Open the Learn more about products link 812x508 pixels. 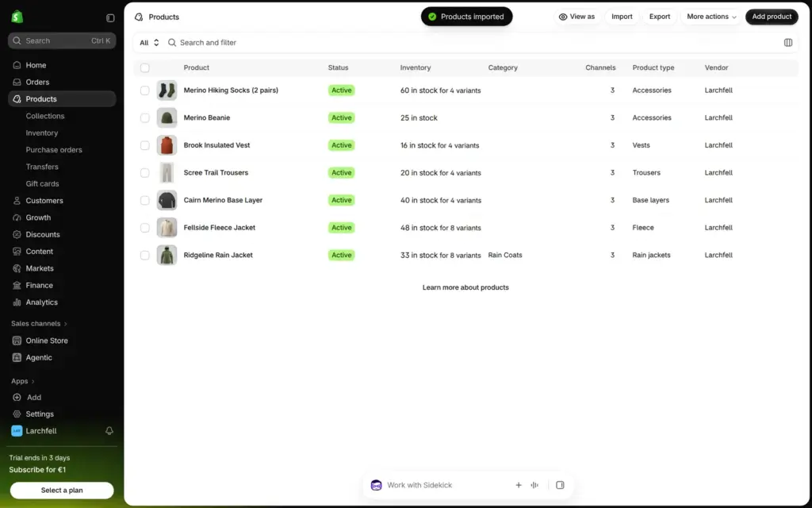[x=465, y=287]
